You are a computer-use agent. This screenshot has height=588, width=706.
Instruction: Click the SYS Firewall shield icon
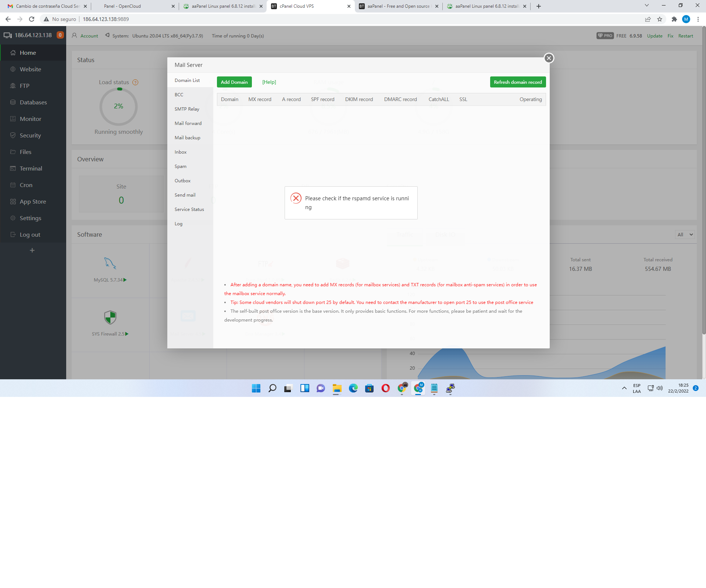110,317
